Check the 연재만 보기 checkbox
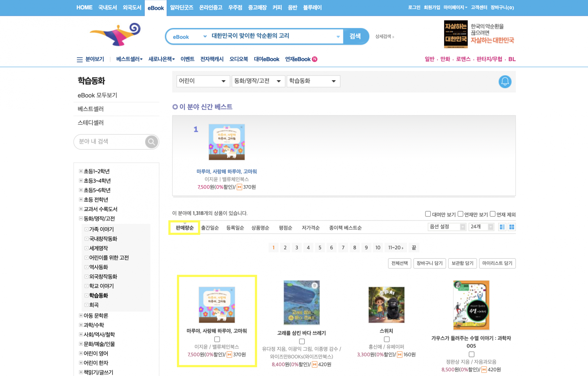588x376 pixels. (x=460, y=214)
